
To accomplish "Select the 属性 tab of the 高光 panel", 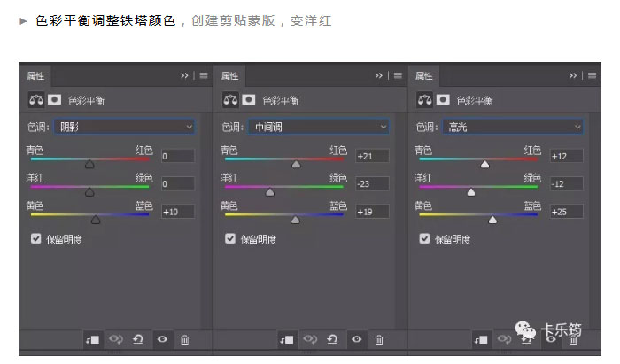I will (x=424, y=76).
